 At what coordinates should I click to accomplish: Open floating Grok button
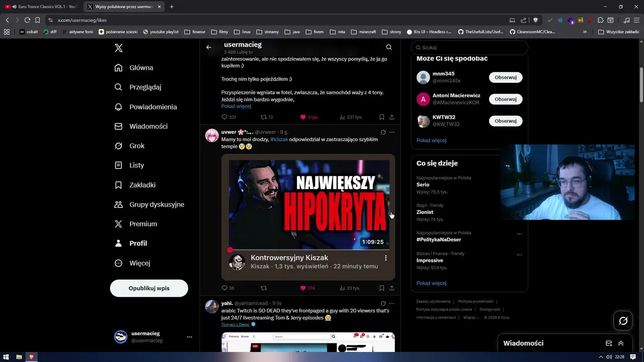pos(623,321)
